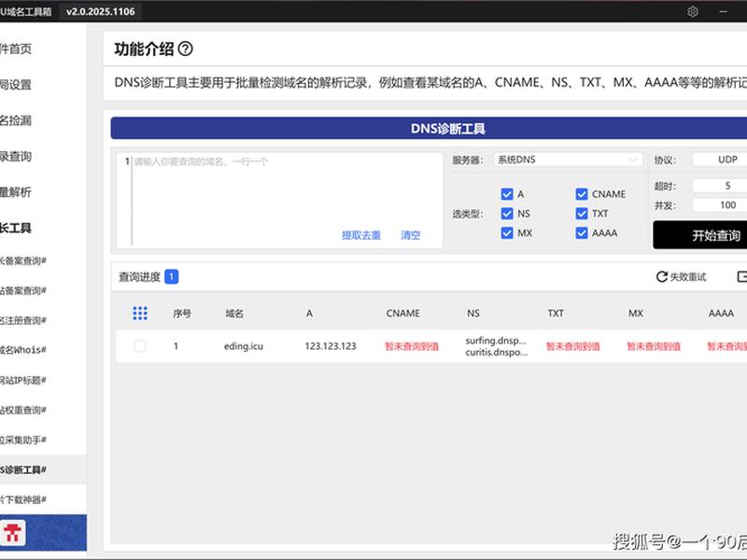
Task: Click the red 暂未查询到值 in TXT column
Action: tap(573, 346)
